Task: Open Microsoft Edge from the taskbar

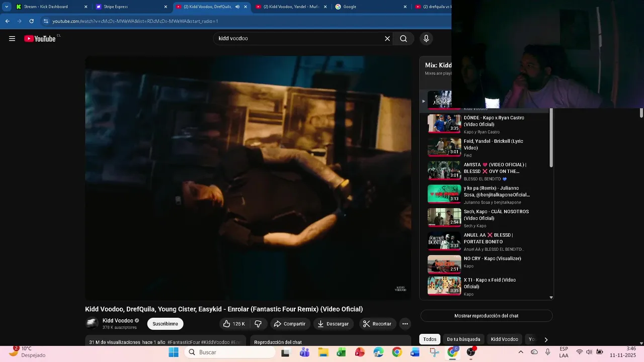Action: pos(378,352)
